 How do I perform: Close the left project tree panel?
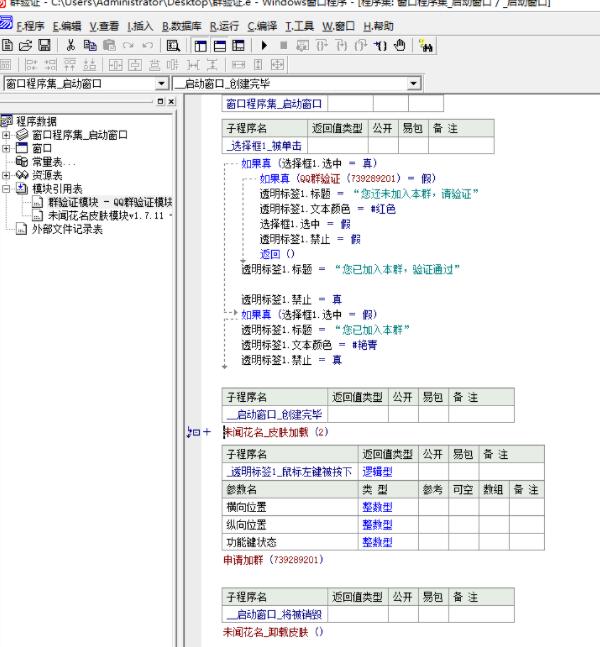(x=172, y=102)
